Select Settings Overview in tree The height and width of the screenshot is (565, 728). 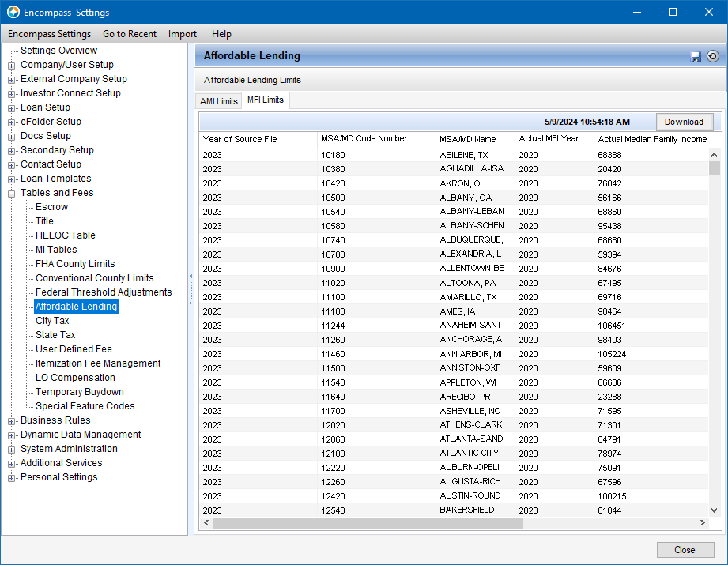[x=59, y=50]
